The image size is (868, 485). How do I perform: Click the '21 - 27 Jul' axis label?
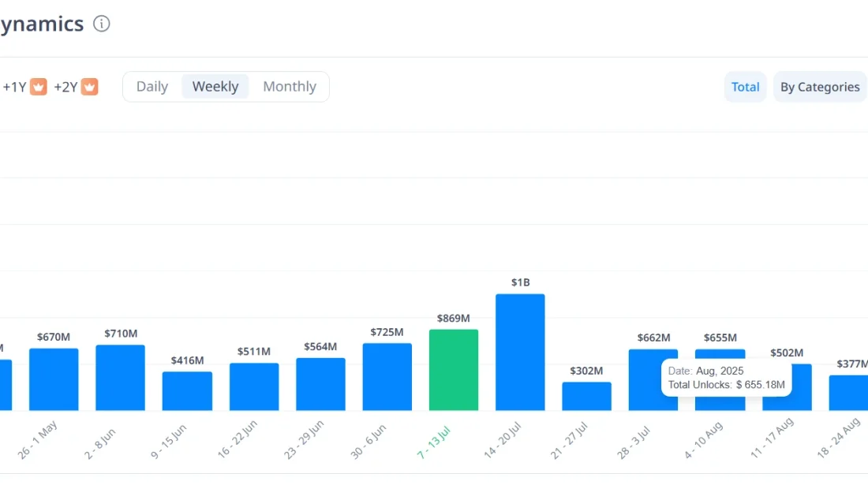click(x=568, y=440)
